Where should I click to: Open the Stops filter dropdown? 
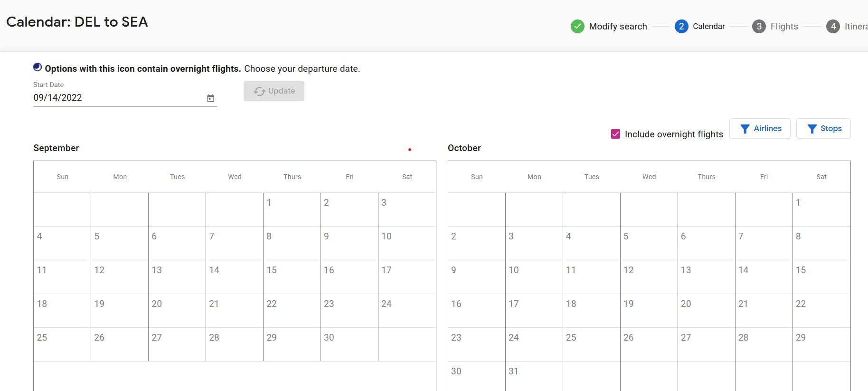tap(823, 129)
